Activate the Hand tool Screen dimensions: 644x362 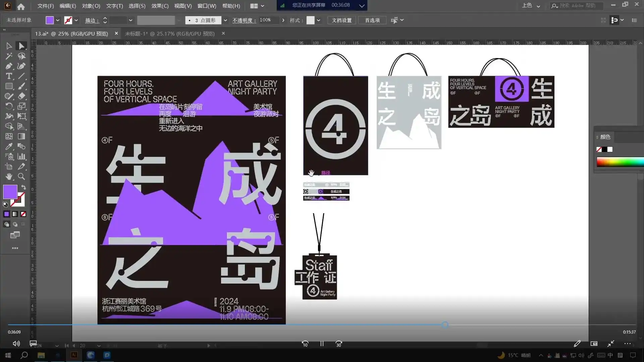click(x=9, y=177)
